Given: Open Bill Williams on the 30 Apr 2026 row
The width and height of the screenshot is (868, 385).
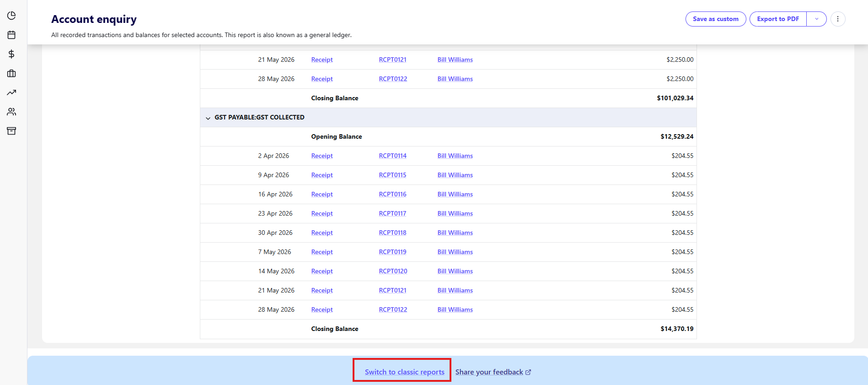Looking at the screenshot, I should click(x=455, y=233).
